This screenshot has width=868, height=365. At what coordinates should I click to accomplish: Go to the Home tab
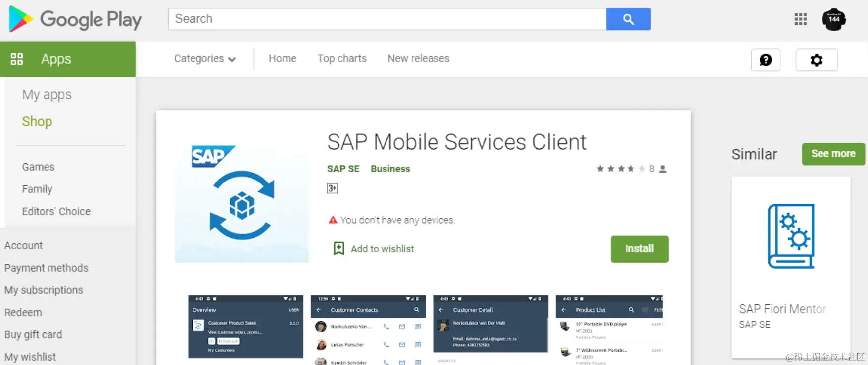pos(283,59)
